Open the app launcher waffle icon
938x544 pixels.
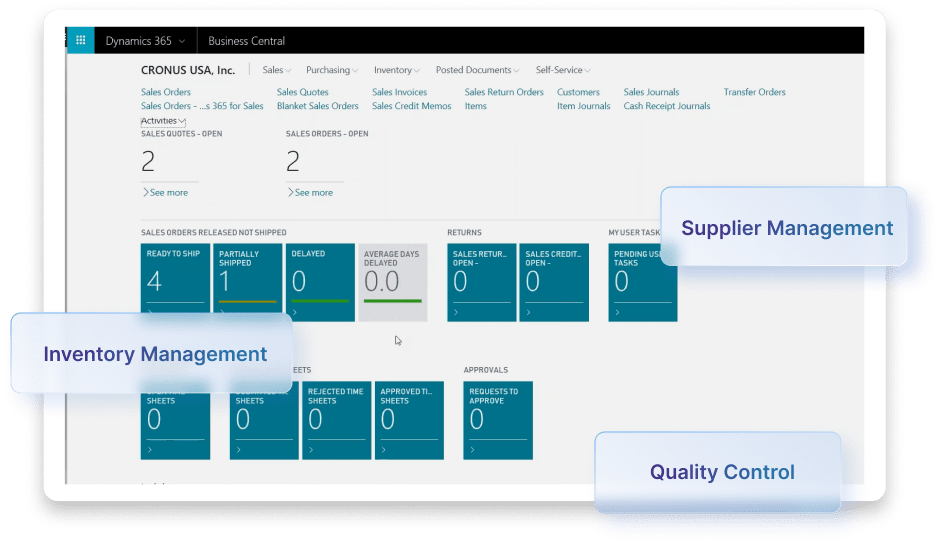pyautogui.click(x=80, y=41)
